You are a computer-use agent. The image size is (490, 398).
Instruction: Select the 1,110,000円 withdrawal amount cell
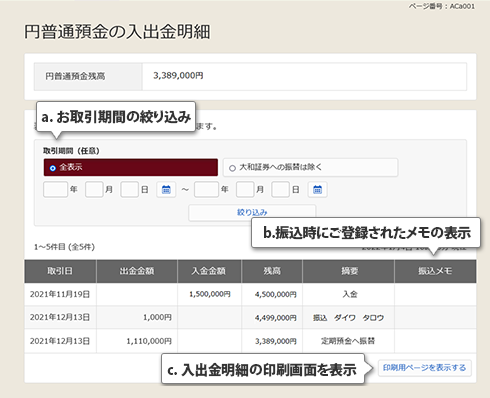coord(137,341)
